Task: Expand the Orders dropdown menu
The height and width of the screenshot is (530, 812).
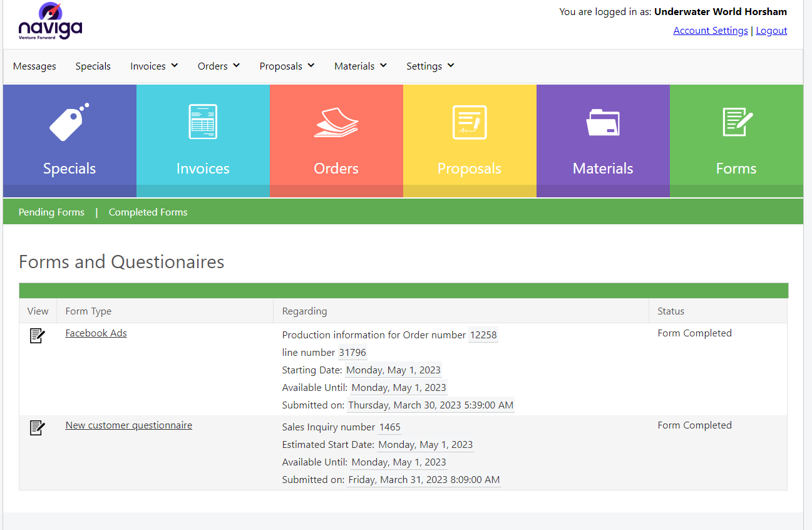Action: (218, 66)
